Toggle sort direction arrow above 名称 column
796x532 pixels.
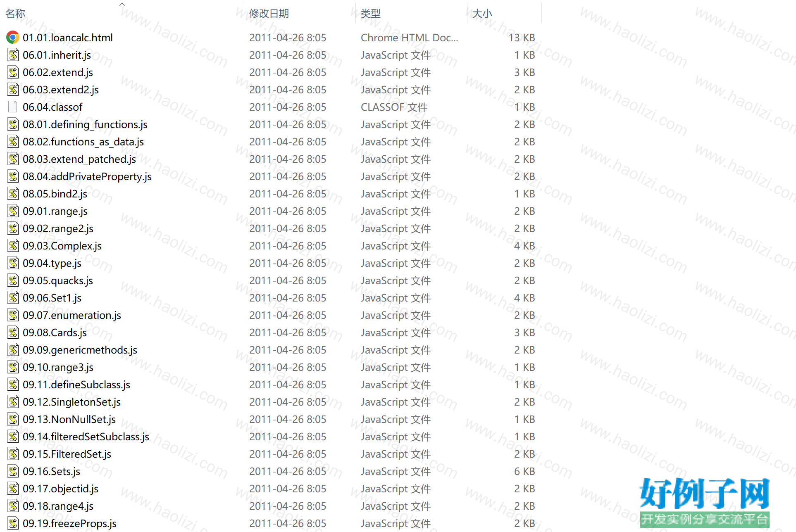[122, 4]
